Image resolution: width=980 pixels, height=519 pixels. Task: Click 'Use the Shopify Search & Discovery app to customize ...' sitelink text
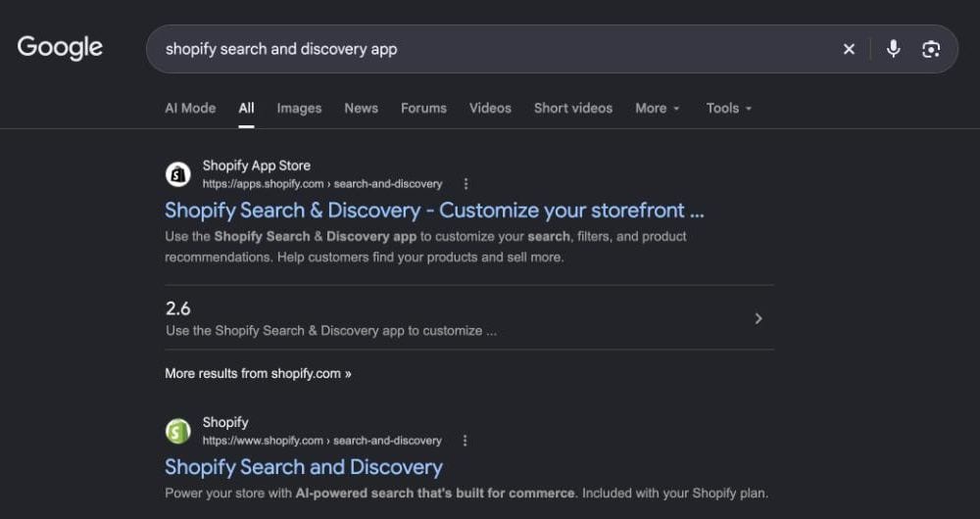point(331,331)
